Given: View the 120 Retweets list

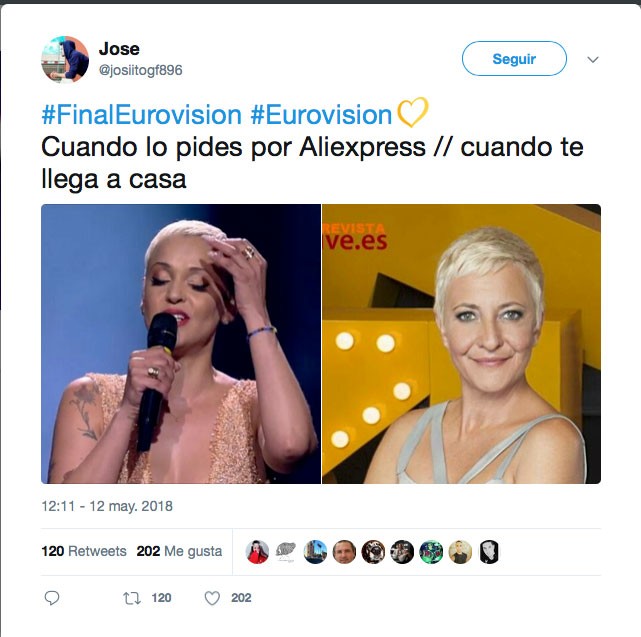Looking at the screenshot, I should pos(84,551).
